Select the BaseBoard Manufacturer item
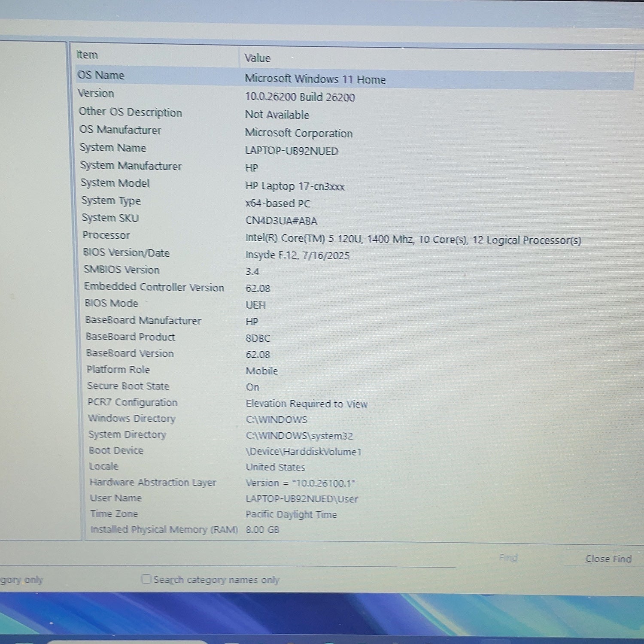The width and height of the screenshot is (644, 644). 143,320
